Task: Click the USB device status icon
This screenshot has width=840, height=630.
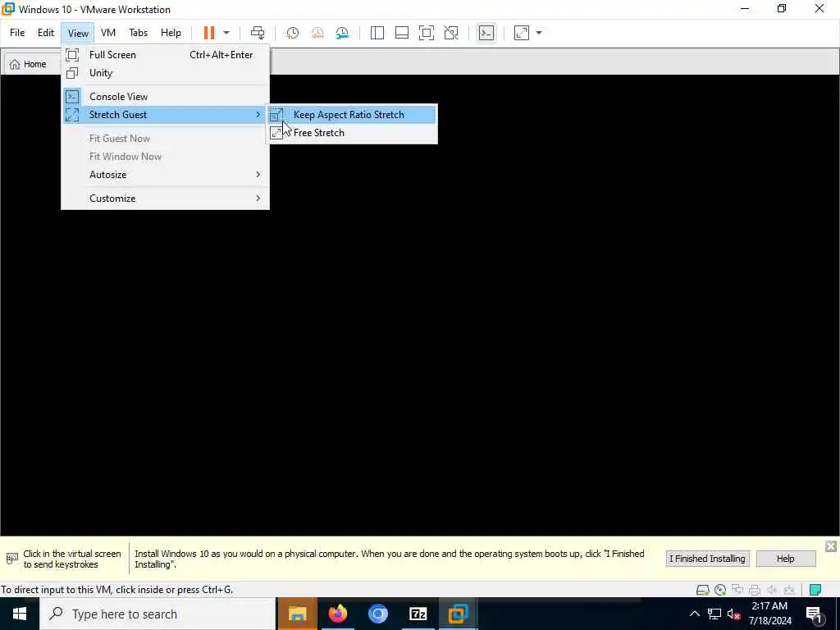Action: click(x=788, y=590)
